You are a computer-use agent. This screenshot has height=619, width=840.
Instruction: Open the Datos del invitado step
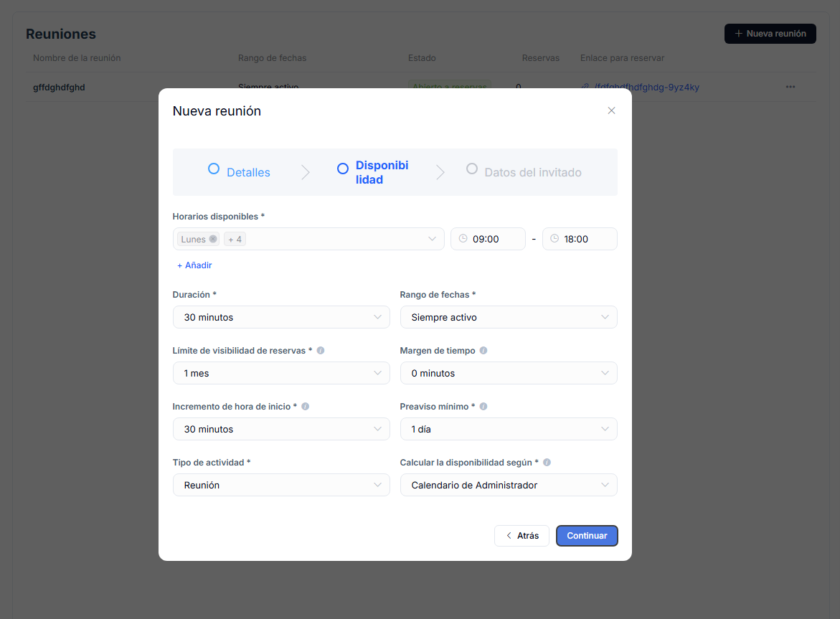click(533, 172)
